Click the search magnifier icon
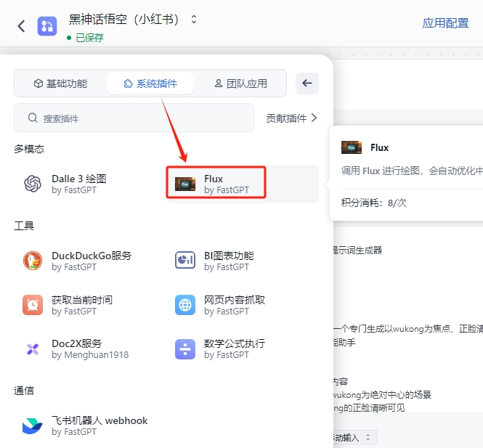483x448 pixels. pos(33,118)
